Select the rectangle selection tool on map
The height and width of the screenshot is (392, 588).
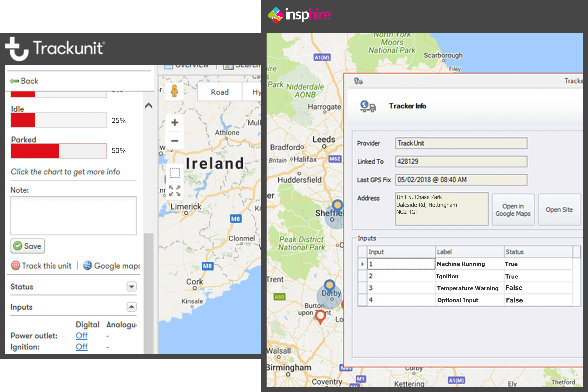174,172
